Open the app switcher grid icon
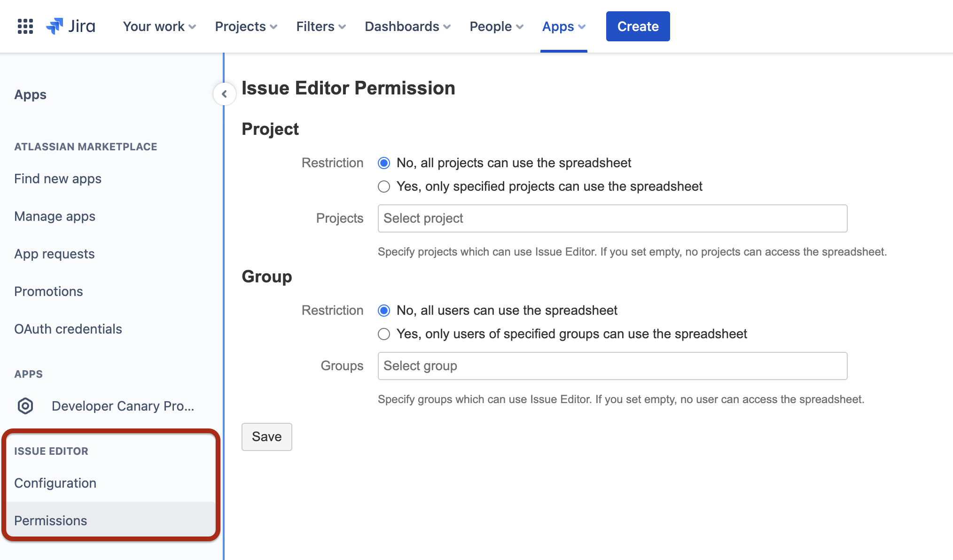Image resolution: width=953 pixels, height=560 pixels. [25, 26]
